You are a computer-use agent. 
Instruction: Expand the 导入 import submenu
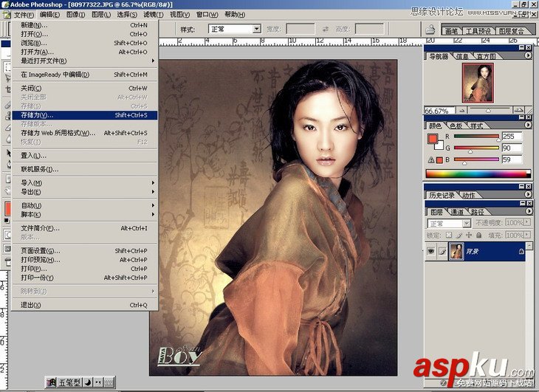[85, 183]
